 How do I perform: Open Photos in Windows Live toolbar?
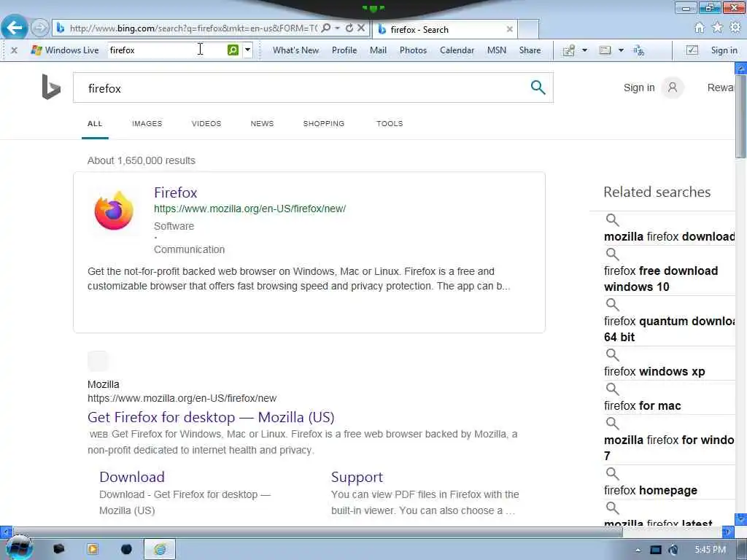413,50
